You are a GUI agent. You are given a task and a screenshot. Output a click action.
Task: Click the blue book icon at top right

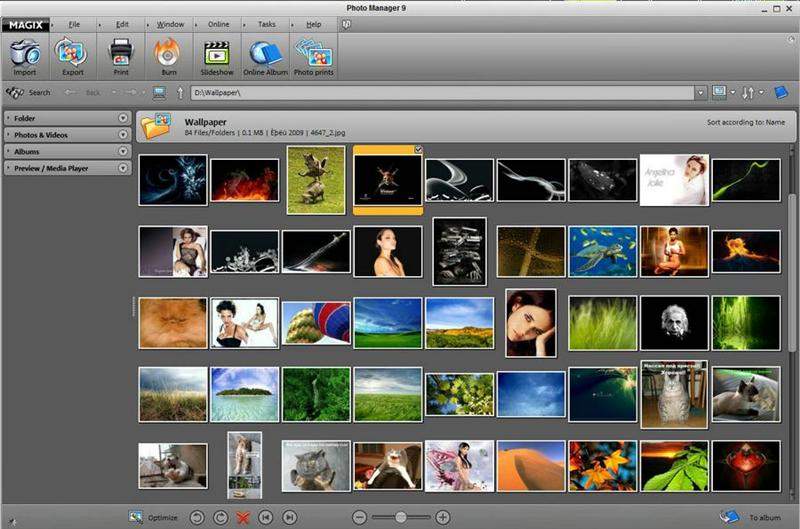[781, 92]
